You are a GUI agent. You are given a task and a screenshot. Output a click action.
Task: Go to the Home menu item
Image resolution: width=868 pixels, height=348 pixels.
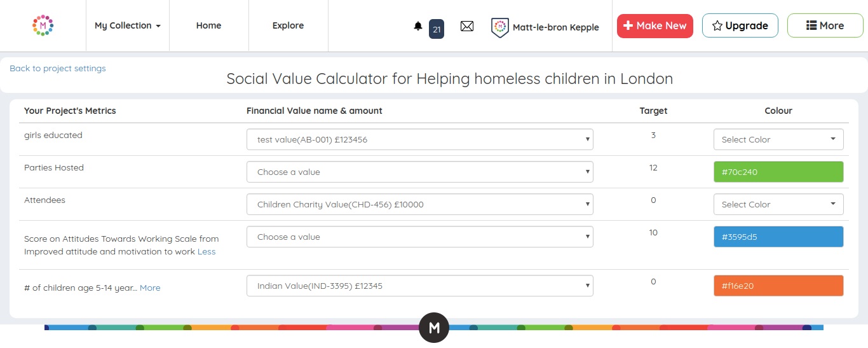209,25
